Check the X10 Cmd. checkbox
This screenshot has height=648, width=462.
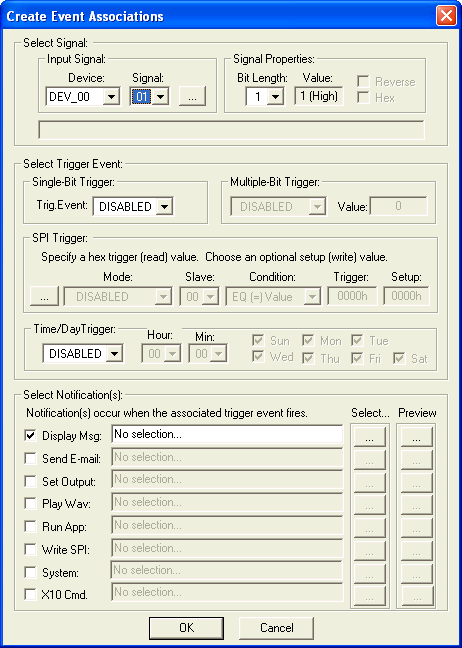[30, 595]
